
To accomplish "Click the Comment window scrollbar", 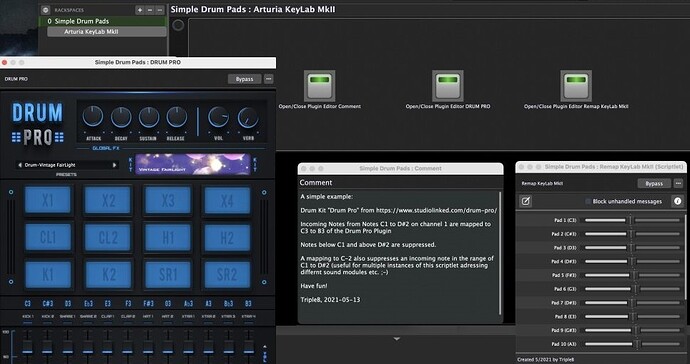I will coord(500,253).
